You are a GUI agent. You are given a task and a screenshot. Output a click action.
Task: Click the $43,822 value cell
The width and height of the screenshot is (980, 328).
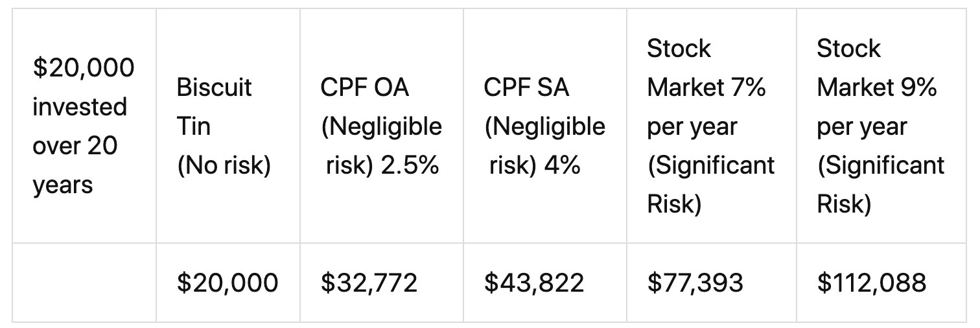(545, 283)
